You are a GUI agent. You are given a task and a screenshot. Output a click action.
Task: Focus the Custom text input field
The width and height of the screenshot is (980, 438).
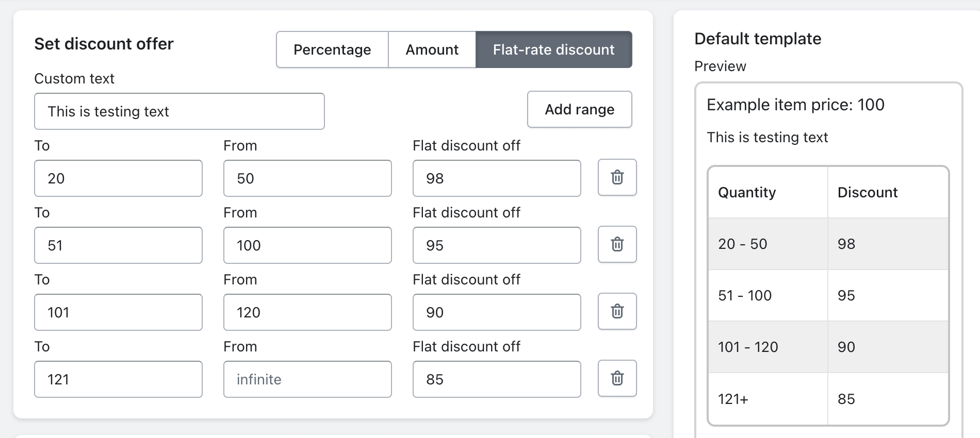(179, 111)
